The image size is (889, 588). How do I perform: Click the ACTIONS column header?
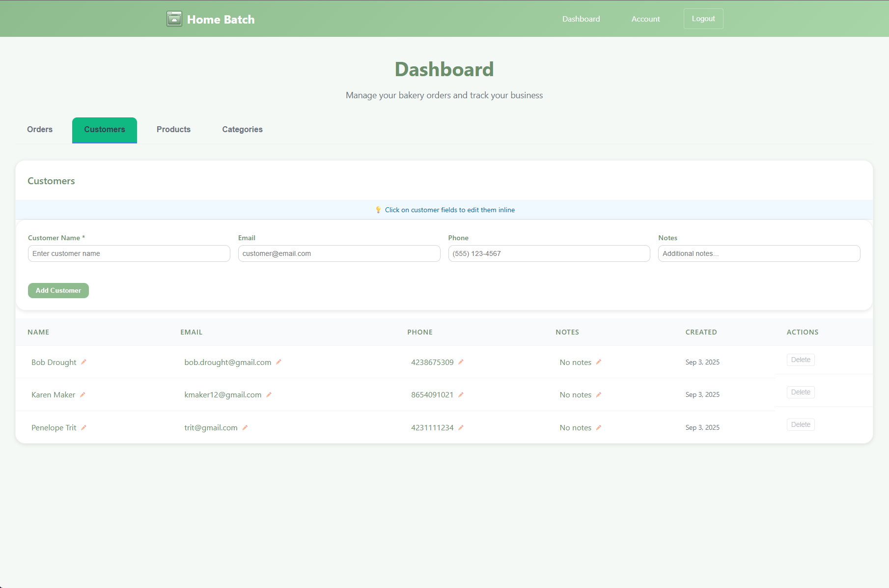coord(803,332)
